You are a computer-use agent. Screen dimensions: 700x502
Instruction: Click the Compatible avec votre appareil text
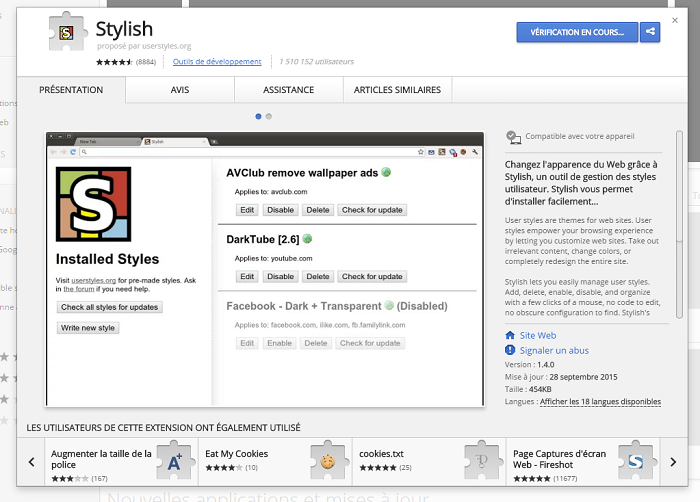(x=579, y=136)
